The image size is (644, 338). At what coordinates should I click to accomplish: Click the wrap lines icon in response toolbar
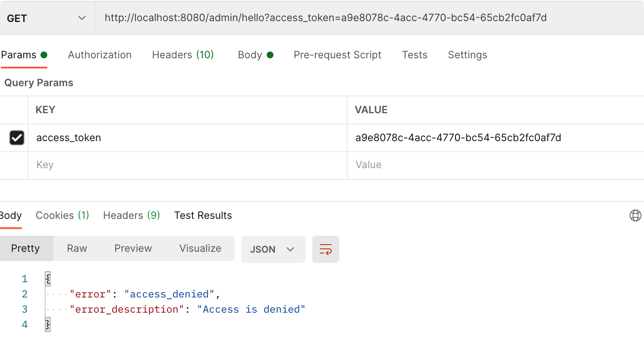[325, 249]
